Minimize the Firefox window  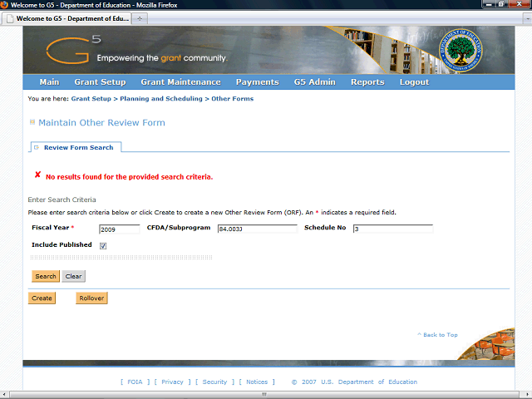pyautogui.click(x=489, y=4)
